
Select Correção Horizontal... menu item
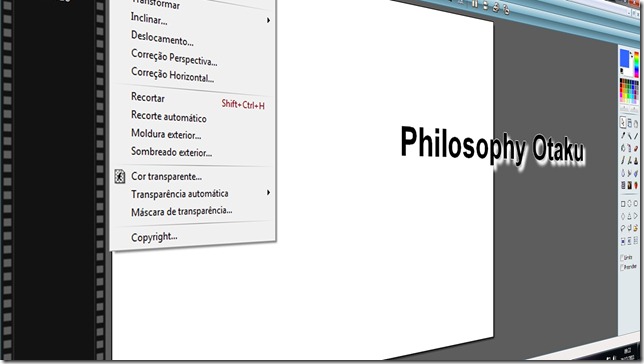pyautogui.click(x=172, y=75)
